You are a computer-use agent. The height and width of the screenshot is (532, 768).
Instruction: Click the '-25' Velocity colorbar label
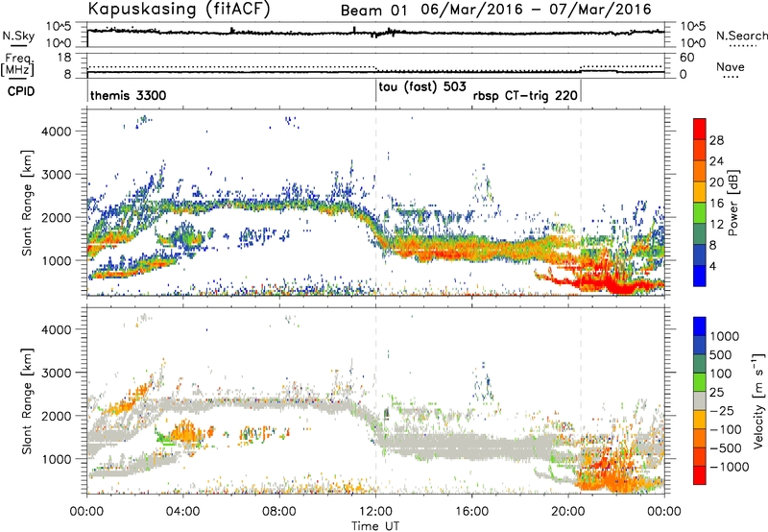[x=722, y=411]
